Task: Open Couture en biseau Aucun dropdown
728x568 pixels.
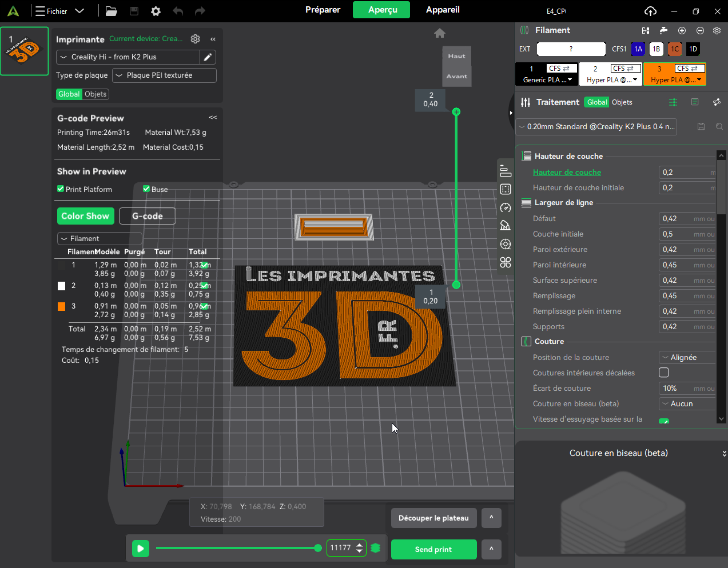Action: [687, 404]
